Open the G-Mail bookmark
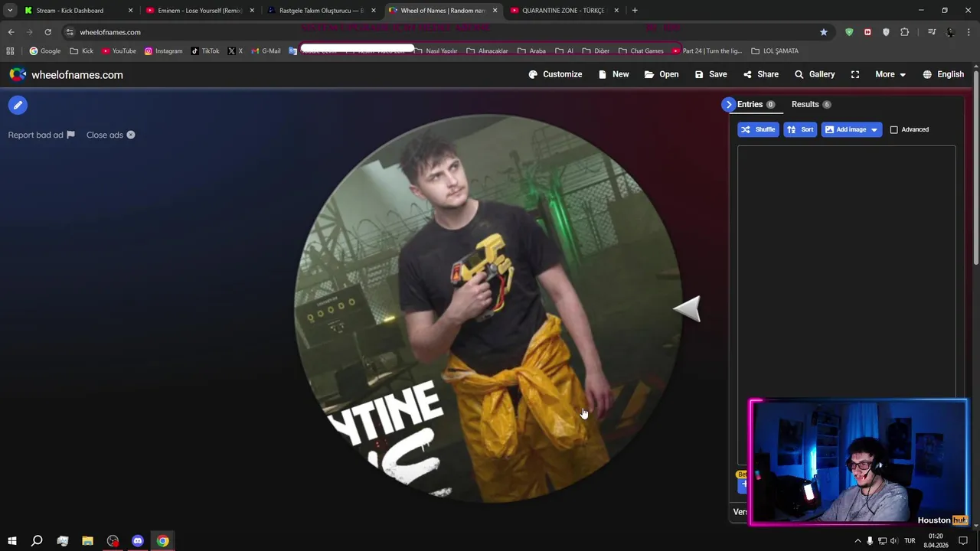Viewport: 980px width, 551px height. pos(266,51)
